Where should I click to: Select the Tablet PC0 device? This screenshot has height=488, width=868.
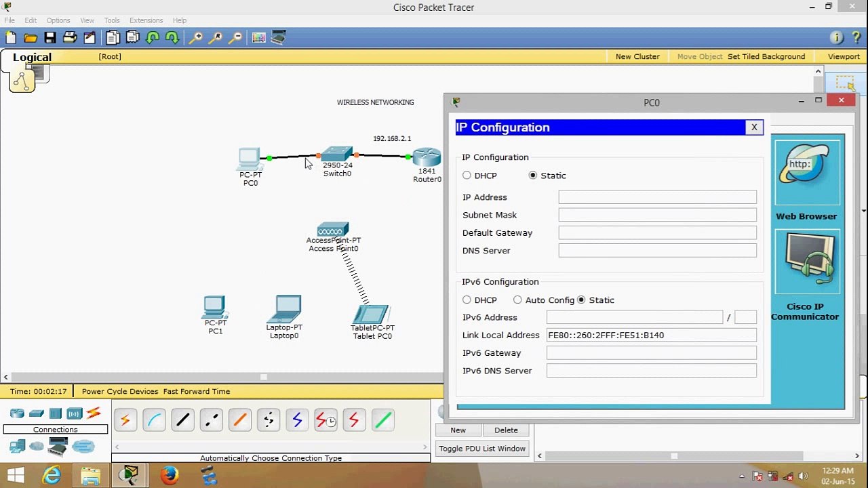pos(371,314)
